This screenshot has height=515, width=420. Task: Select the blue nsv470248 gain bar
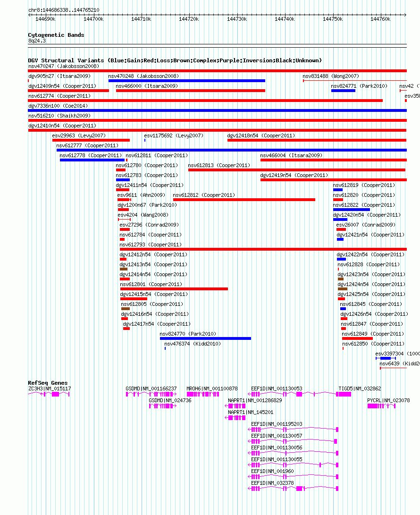186,81
